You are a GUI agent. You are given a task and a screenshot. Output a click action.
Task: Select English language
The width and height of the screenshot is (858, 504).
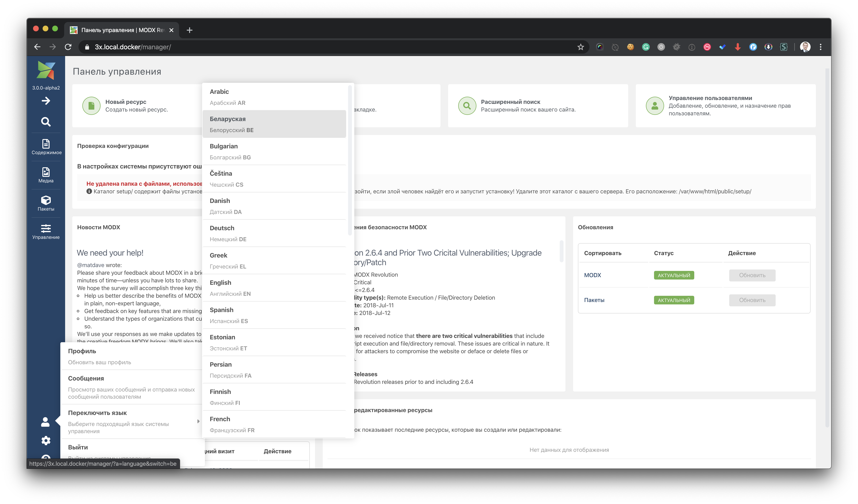tap(274, 288)
